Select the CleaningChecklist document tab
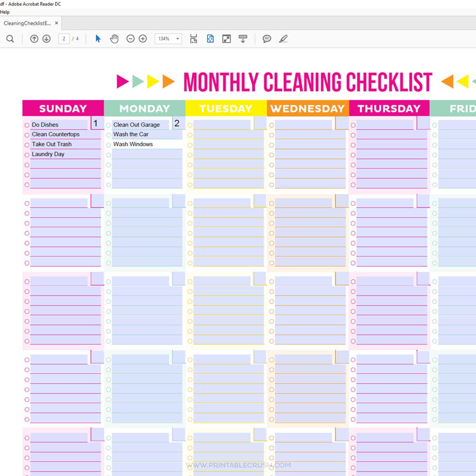The width and height of the screenshot is (476, 476). pyautogui.click(x=28, y=23)
